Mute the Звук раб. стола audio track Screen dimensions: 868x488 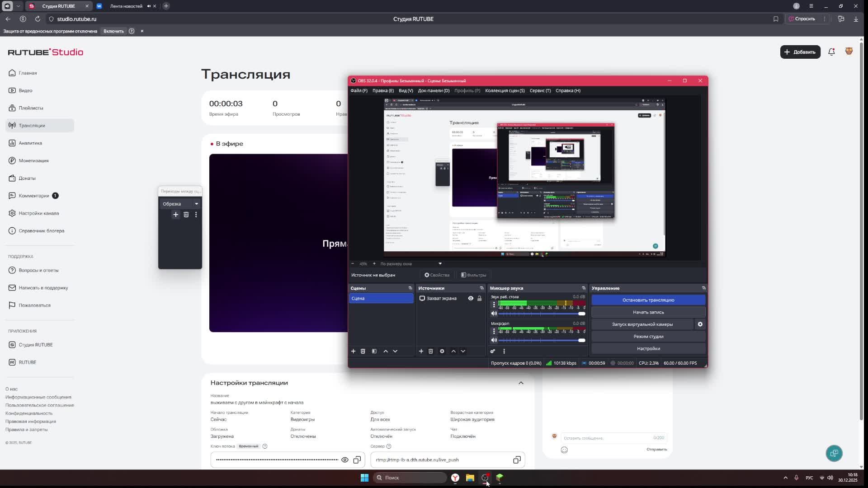494,314
